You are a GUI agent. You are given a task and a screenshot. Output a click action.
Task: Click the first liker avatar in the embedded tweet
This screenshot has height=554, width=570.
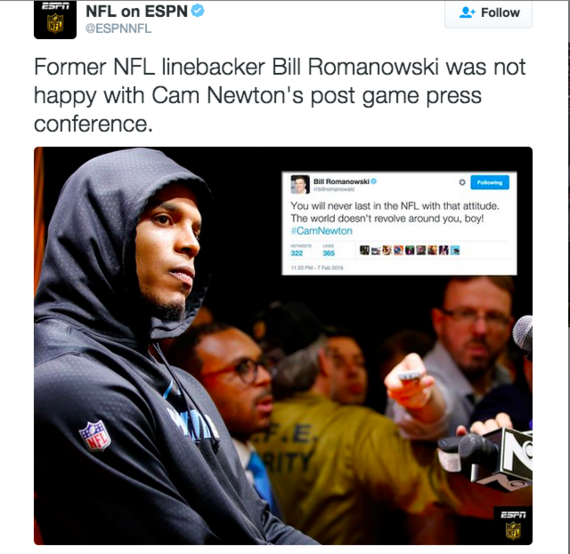pyautogui.click(x=364, y=250)
